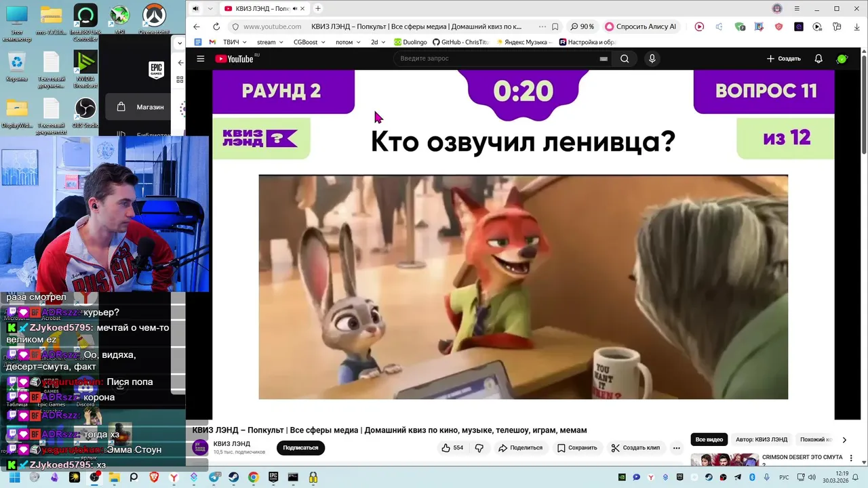Open Steam from the taskbar
868x488 pixels.
(234, 477)
